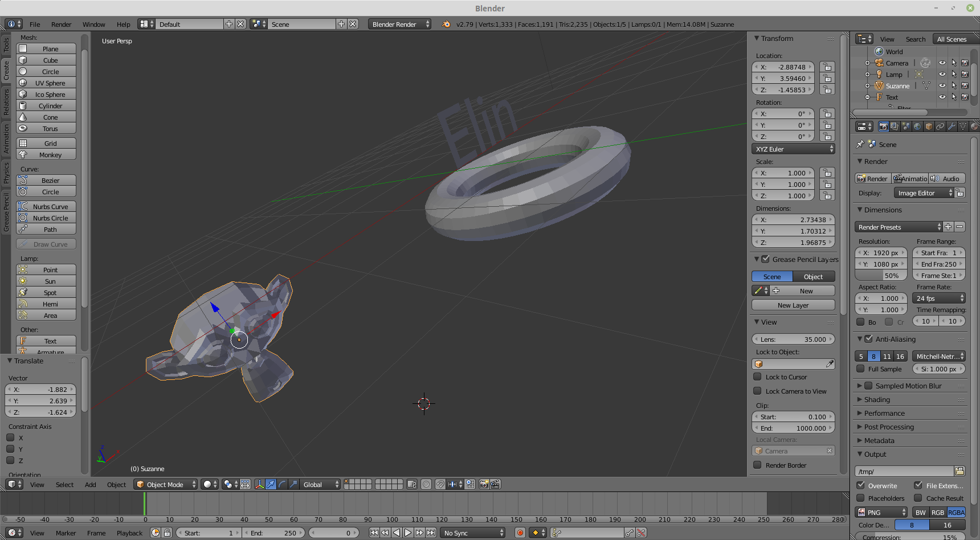The image size is (980, 540).
Task: Jump to the last frame in timeline
Action: 431,533
